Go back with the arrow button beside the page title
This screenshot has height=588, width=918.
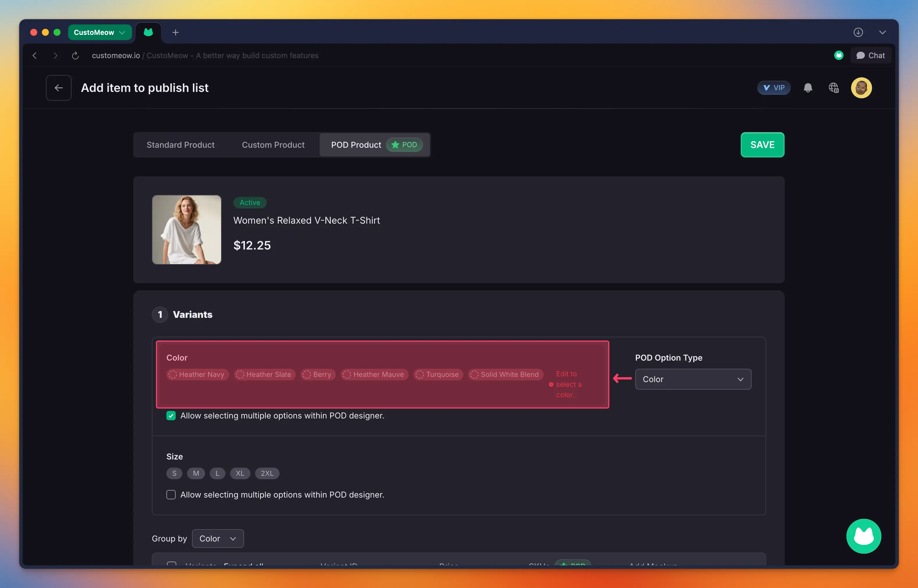point(58,88)
